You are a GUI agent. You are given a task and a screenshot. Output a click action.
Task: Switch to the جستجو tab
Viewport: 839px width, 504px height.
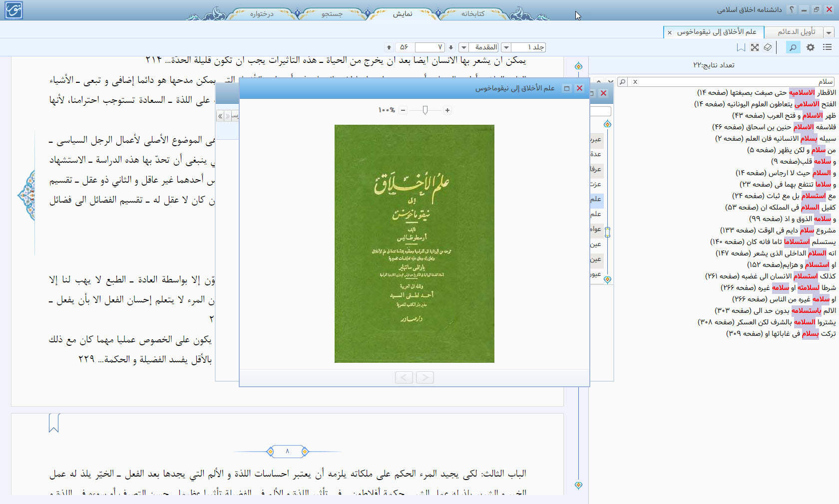332,13
